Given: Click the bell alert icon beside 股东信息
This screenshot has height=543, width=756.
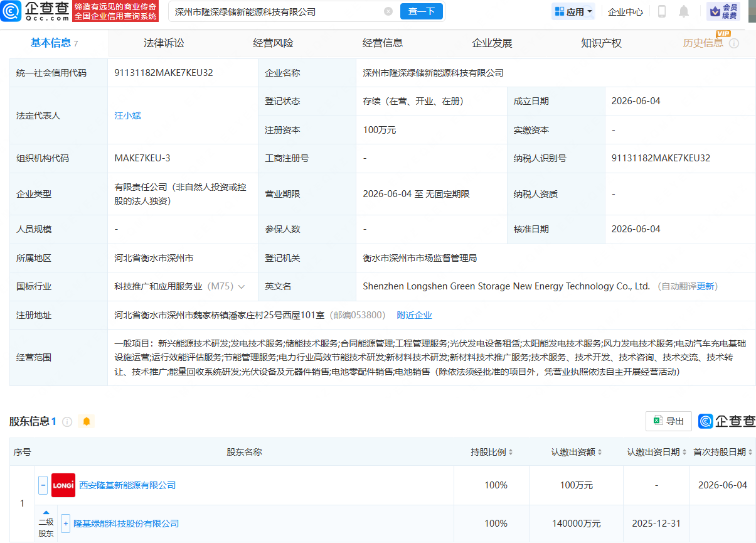Looking at the screenshot, I should (87, 422).
